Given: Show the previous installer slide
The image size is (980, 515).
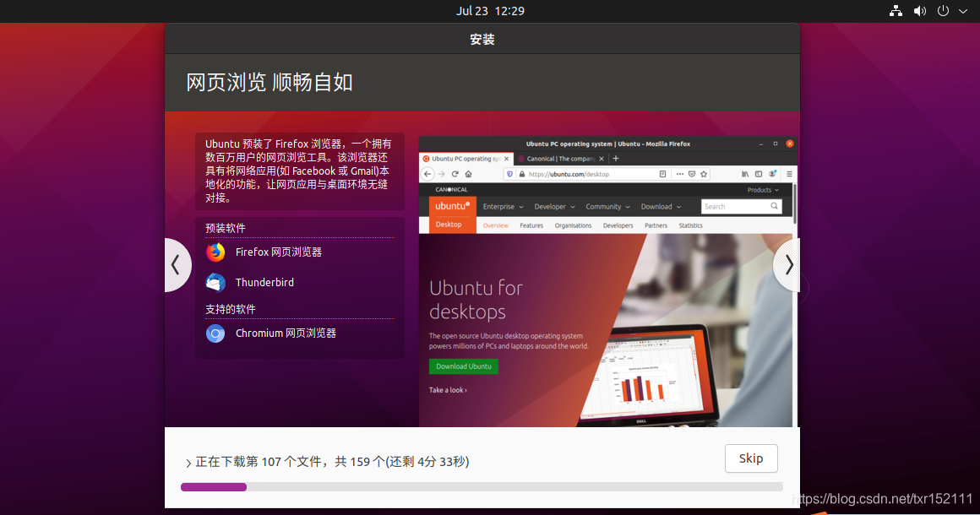Looking at the screenshot, I should 177,265.
